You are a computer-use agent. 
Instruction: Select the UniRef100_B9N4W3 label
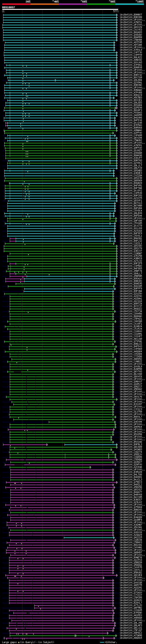point(131,90)
